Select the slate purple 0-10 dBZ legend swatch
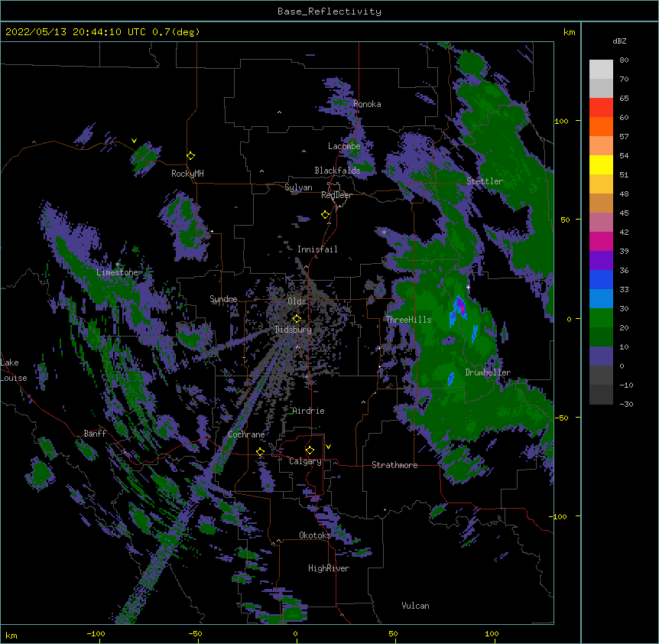 point(601,356)
